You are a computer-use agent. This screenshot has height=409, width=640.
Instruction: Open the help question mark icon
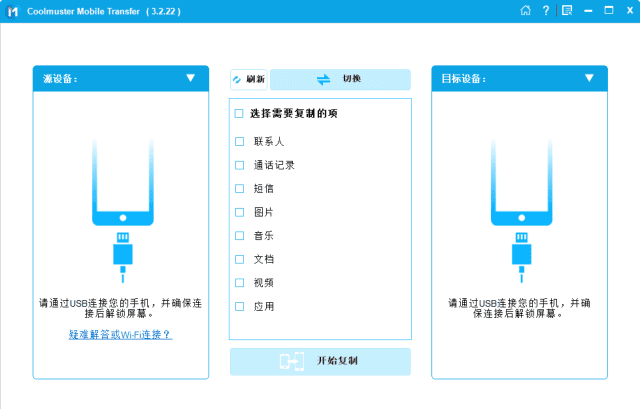coord(546,11)
